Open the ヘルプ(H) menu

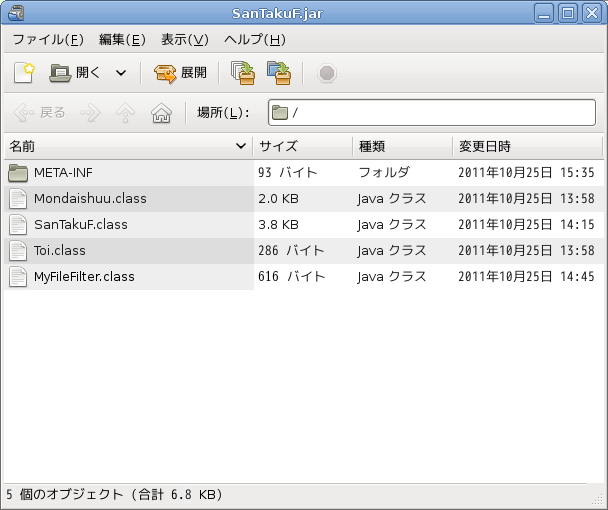(255, 39)
